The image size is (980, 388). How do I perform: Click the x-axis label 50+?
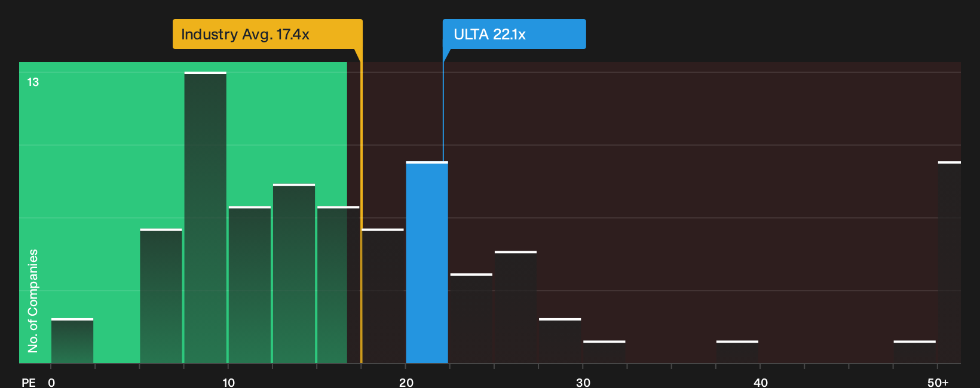[938, 382]
